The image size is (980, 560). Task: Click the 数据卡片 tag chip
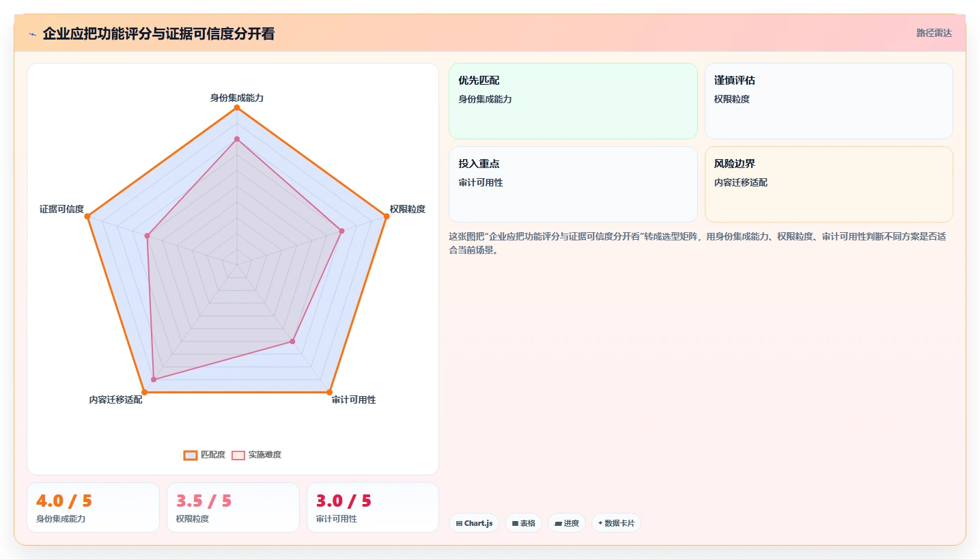[616, 523]
